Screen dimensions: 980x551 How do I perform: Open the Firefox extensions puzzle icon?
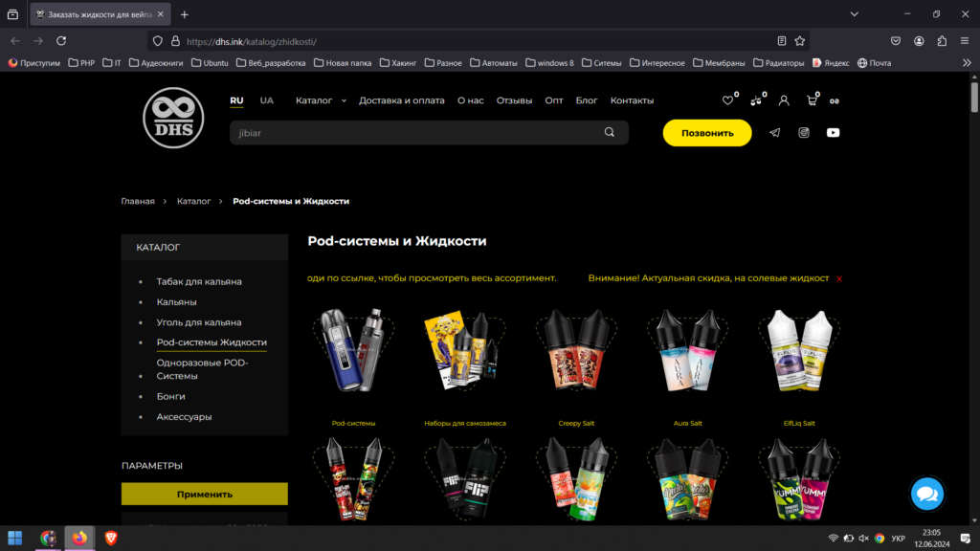(x=942, y=41)
